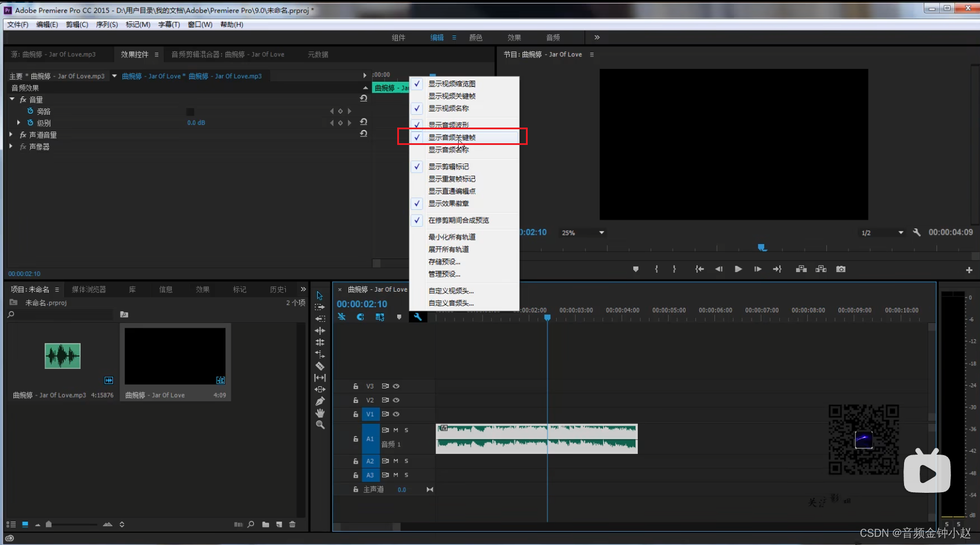Select the Hand tool
This screenshot has height=545, width=980.
320,413
